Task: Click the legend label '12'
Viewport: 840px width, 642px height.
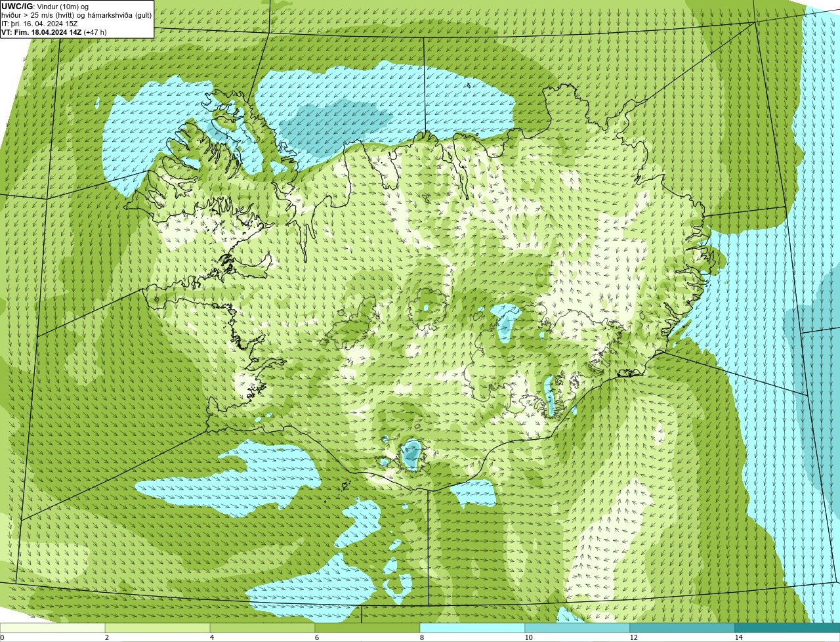Action: pyautogui.click(x=633, y=637)
